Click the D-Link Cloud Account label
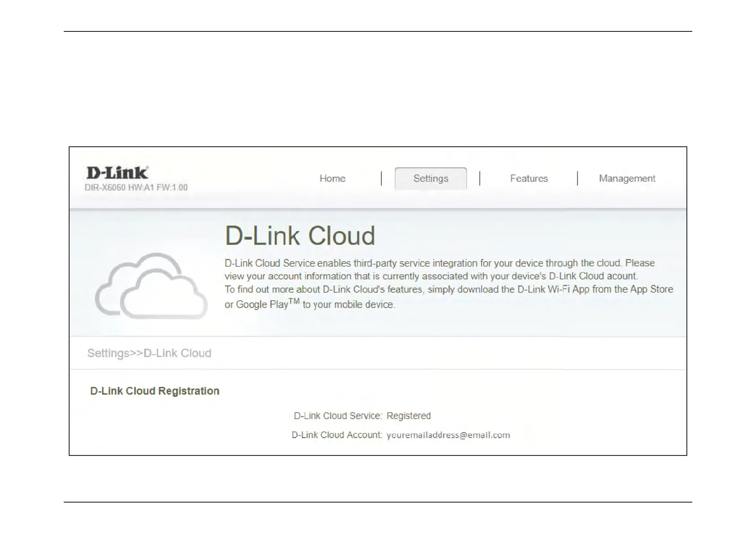The height and width of the screenshot is (534, 756). click(x=337, y=435)
